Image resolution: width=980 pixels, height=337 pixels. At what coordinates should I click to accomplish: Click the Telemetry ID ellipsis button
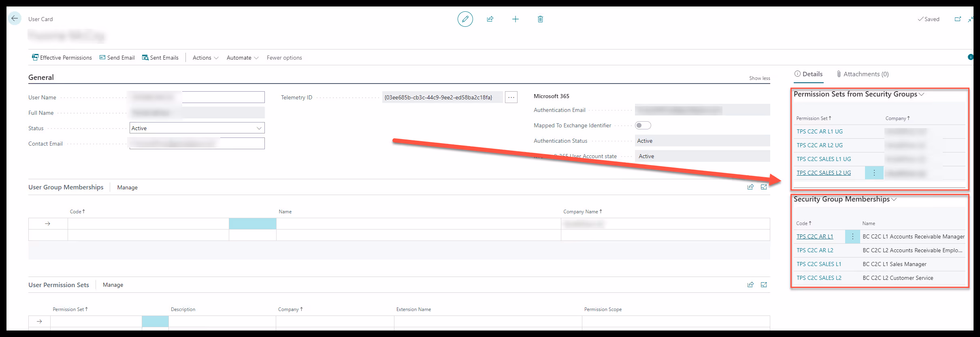click(x=511, y=97)
